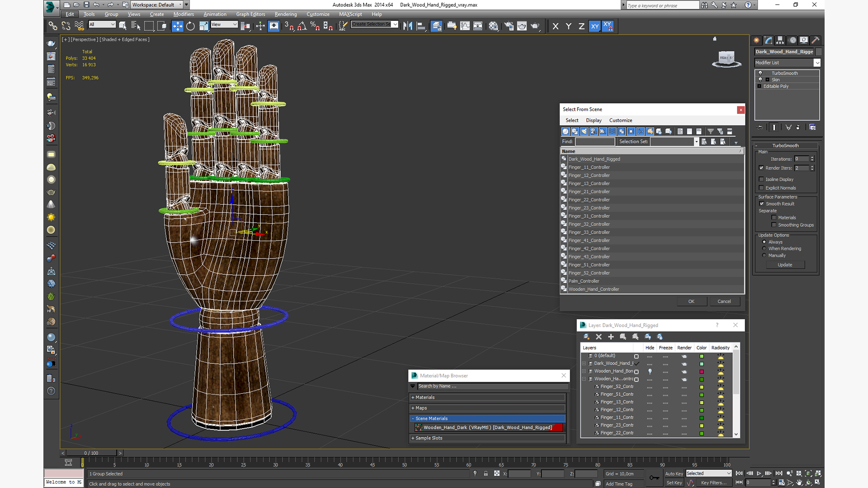This screenshot has width=868, height=488.
Task: Open the View reference coordinate dropdown
Action: click(224, 24)
